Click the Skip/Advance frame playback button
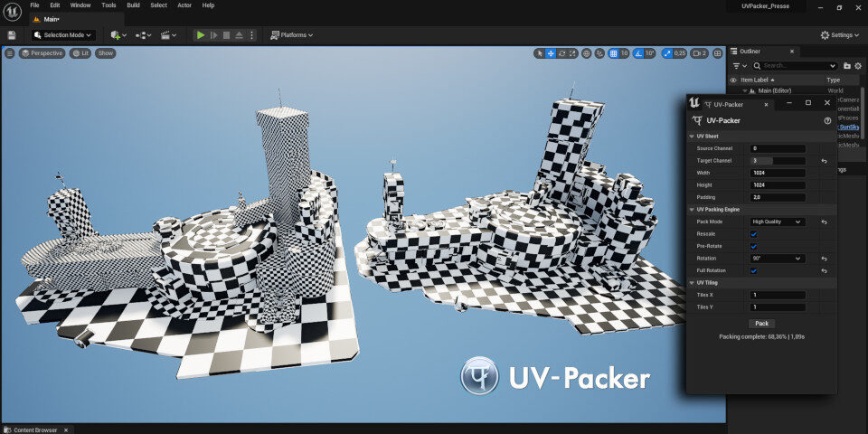The height and width of the screenshot is (434, 868). [214, 35]
